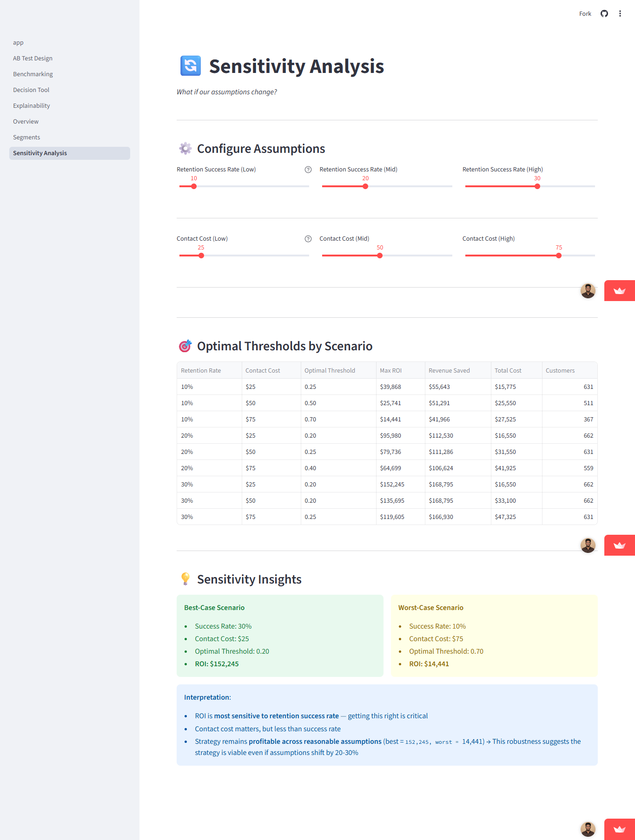Click the Retention Success Rate (Mid) slider handle

click(x=365, y=186)
